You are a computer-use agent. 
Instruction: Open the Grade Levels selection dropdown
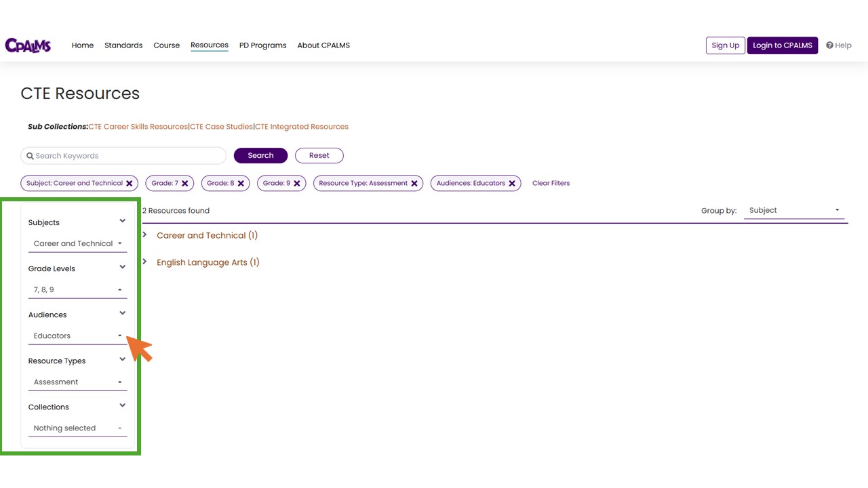77,289
